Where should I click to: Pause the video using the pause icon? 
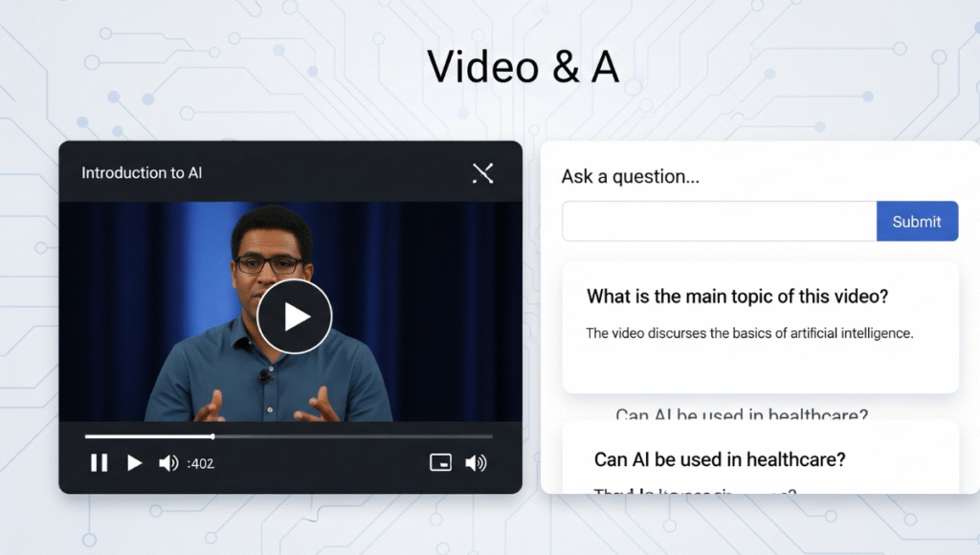click(99, 463)
